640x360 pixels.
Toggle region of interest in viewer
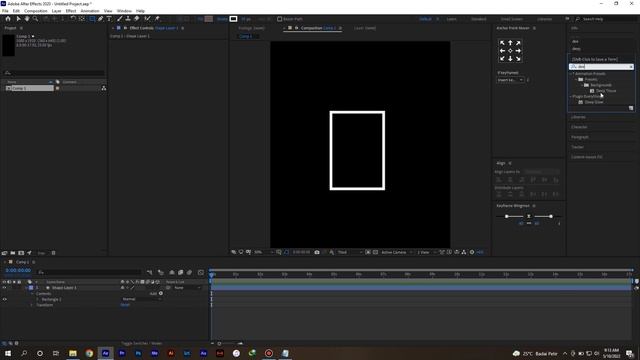point(368,252)
